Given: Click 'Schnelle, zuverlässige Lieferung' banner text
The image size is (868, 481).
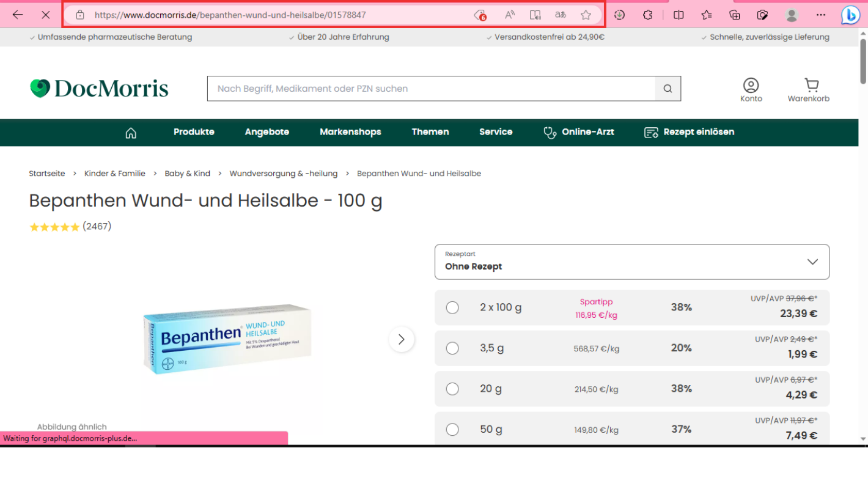Looking at the screenshot, I should 770,37.
